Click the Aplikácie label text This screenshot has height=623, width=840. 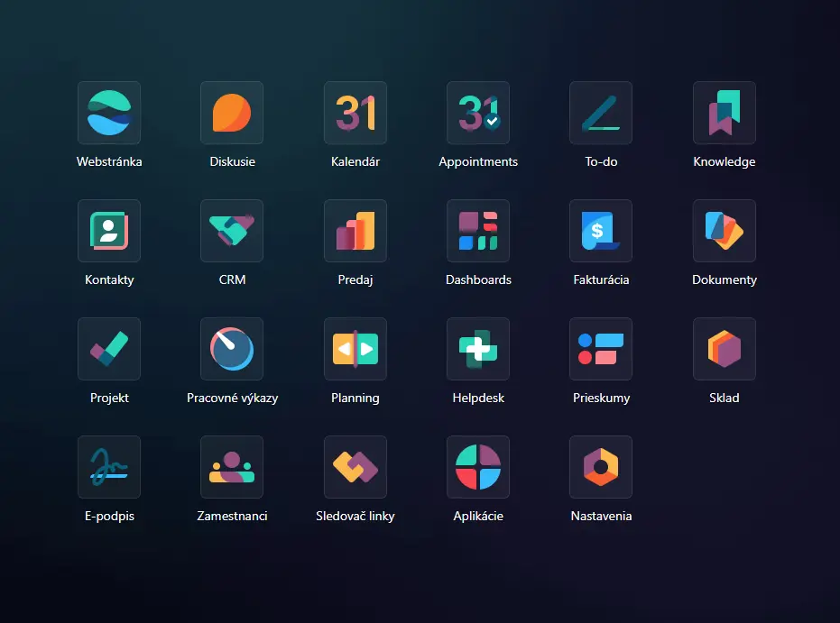(x=478, y=517)
